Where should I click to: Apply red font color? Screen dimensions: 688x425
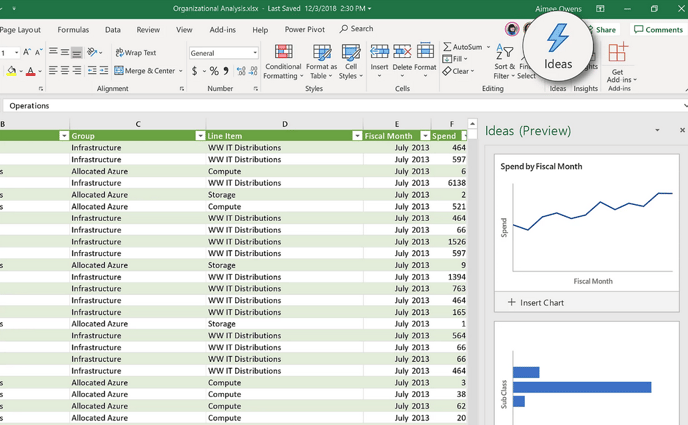tap(30, 71)
